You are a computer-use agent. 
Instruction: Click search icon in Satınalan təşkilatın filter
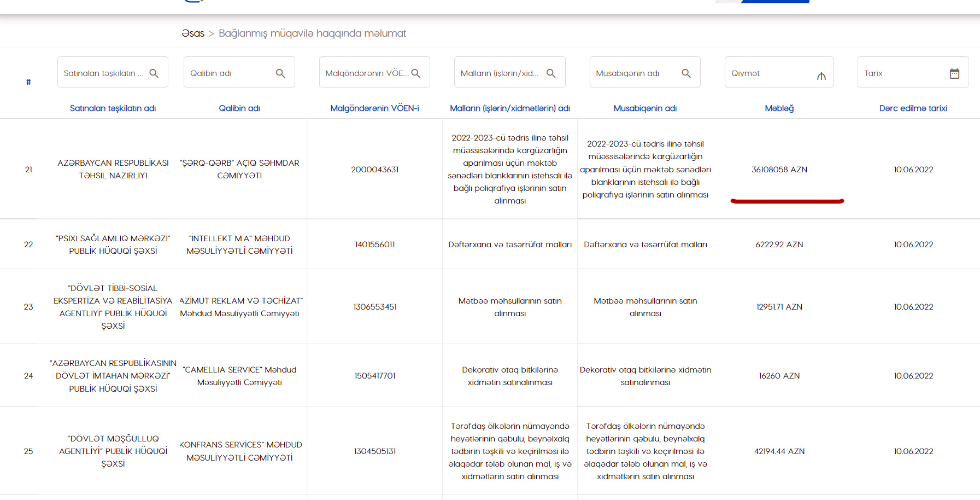pos(154,73)
